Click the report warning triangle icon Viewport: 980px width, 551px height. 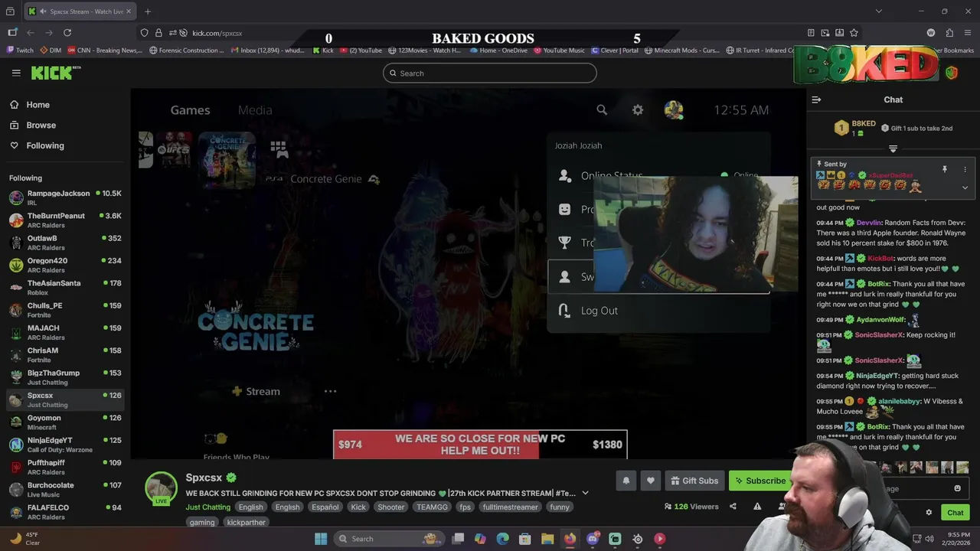pos(757,506)
